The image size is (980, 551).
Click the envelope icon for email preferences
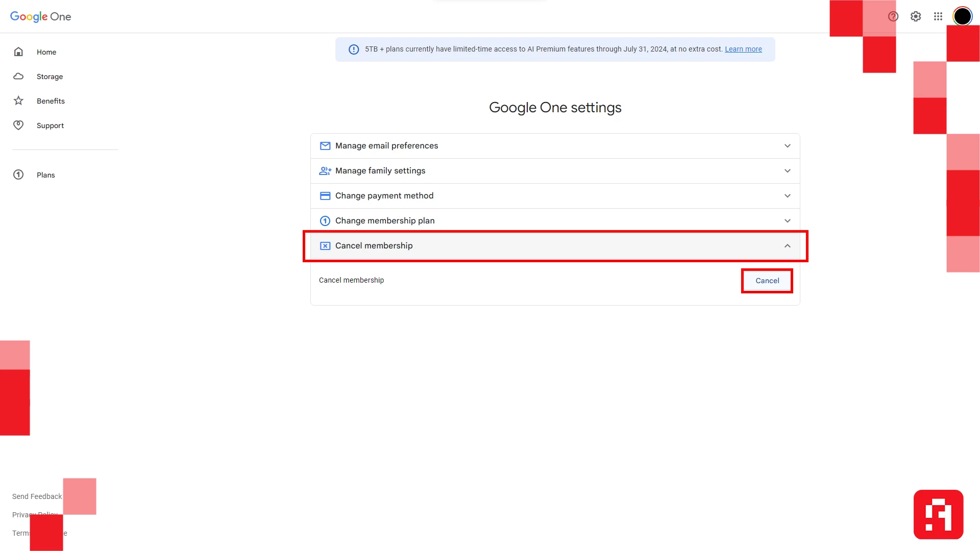[x=325, y=146]
